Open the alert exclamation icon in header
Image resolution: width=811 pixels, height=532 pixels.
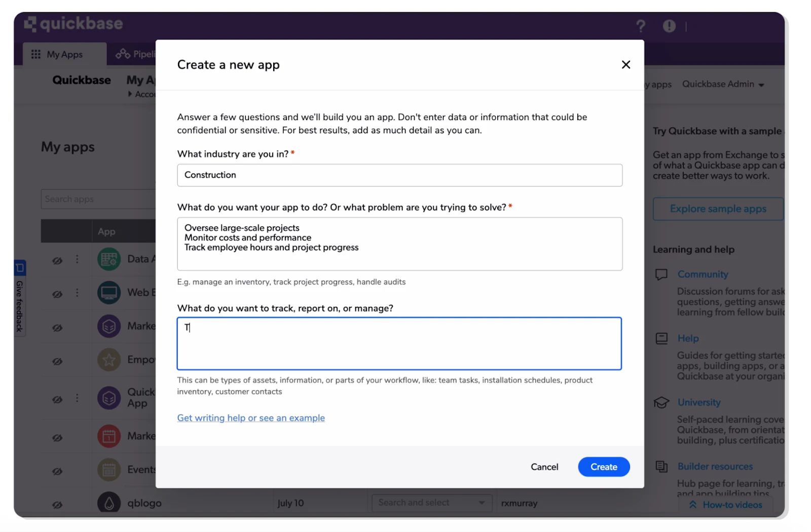(669, 26)
